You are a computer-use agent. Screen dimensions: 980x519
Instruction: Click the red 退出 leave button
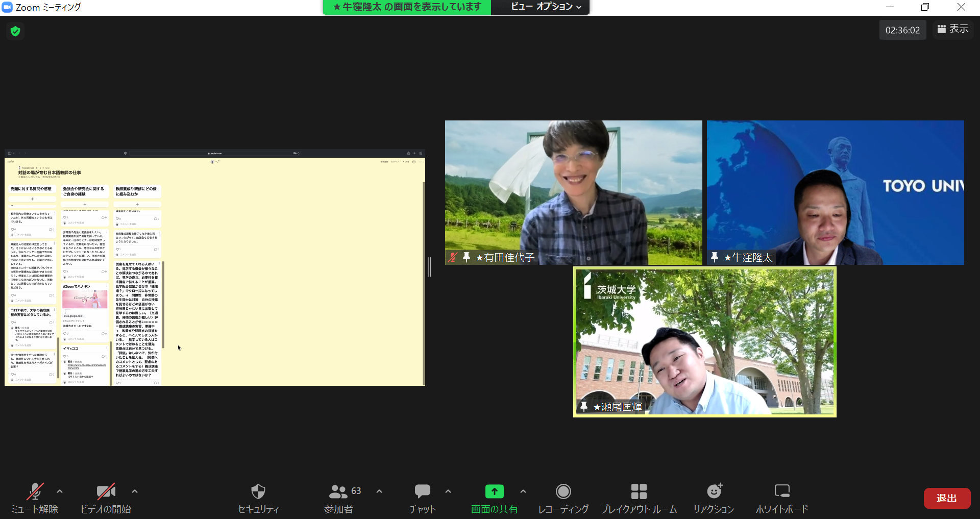pos(947,498)
